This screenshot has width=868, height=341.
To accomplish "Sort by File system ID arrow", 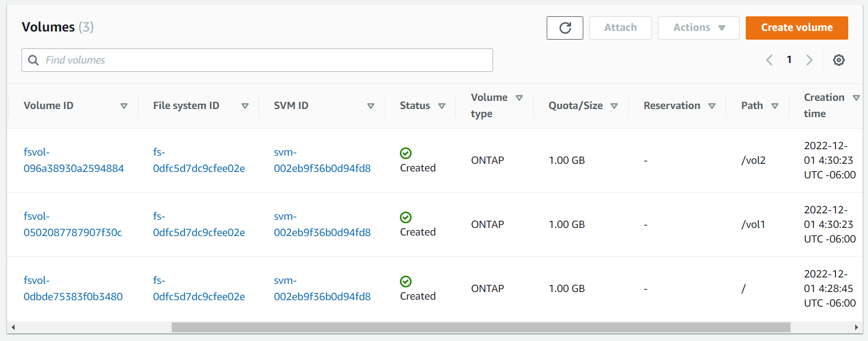I will (245, 106).
